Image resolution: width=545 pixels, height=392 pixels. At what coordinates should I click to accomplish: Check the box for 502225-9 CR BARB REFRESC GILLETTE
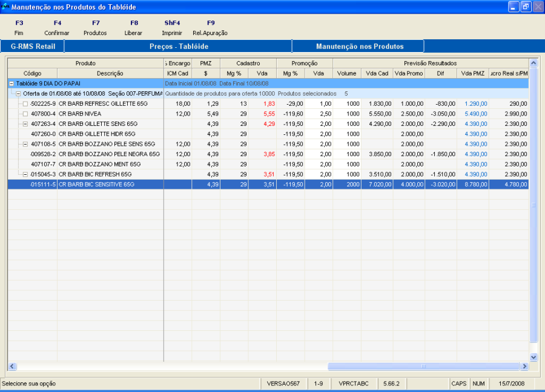click(25, 104)
